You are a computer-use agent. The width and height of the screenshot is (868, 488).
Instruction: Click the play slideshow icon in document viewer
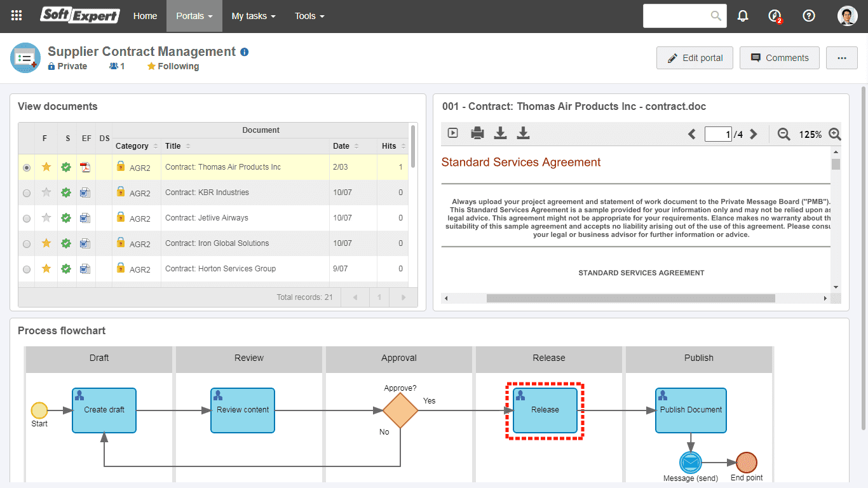pos(453,133)
